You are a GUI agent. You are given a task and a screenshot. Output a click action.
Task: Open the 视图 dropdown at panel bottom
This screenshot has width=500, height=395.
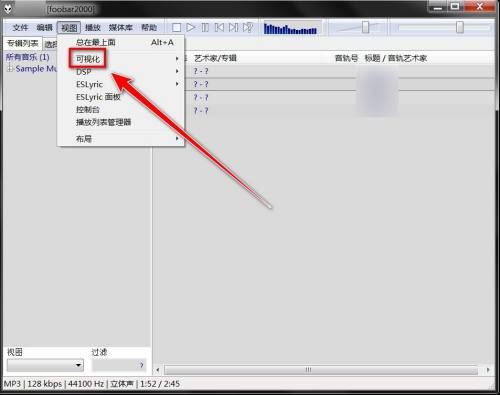45,365
